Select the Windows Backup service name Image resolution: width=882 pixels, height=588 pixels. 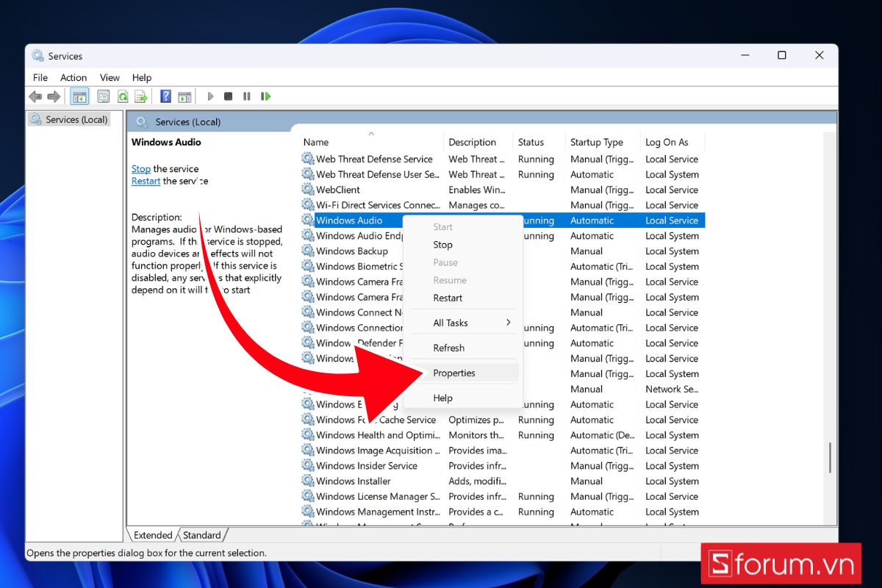pyautogui.click(x=352, y=251)
